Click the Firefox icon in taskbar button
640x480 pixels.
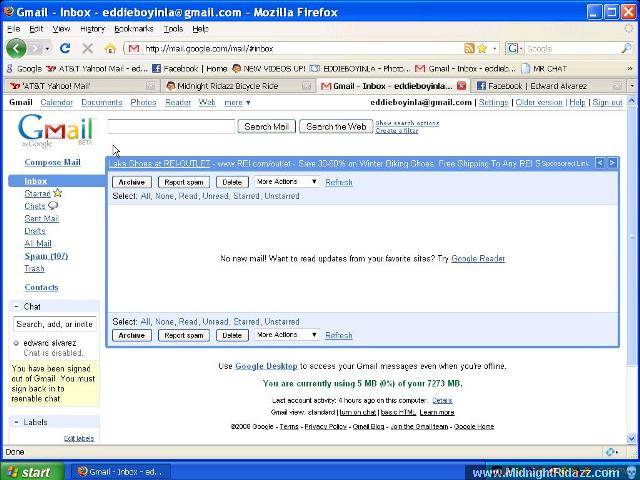tap(82, 471)
